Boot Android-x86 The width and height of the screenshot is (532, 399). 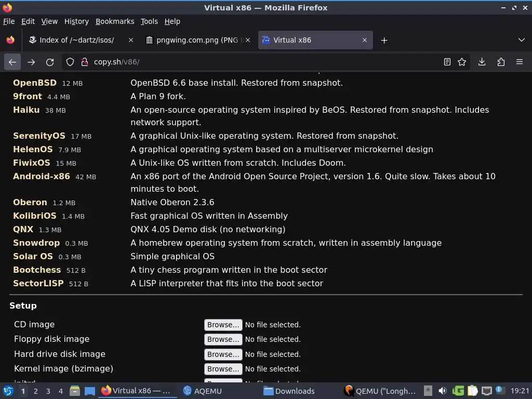[x=42, y=177]
